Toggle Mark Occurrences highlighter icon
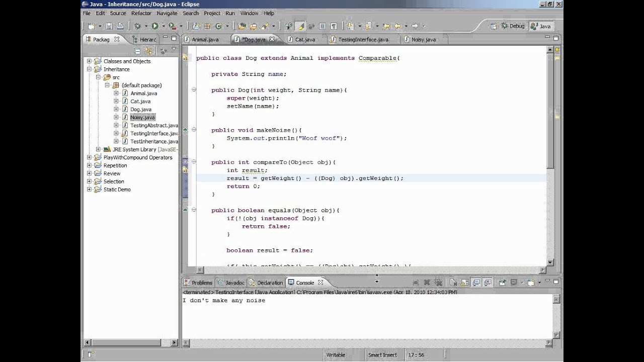This screenshot has height=362, width=644. (x=300, y=26)
